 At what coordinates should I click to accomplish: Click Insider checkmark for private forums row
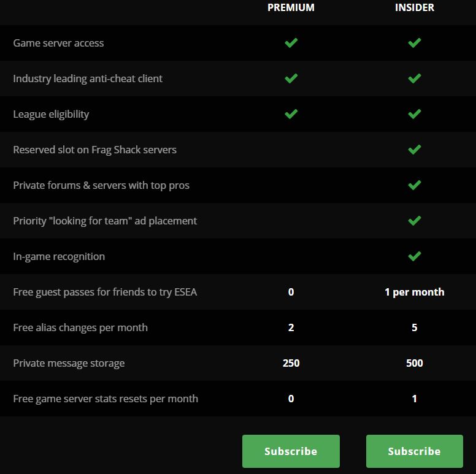tap(415, 185)
